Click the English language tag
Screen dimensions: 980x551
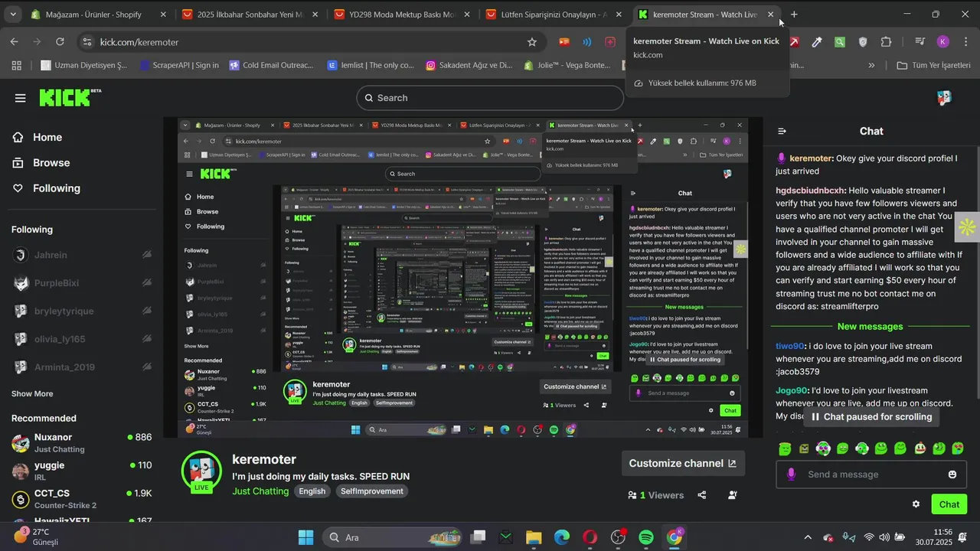point(312,491)
